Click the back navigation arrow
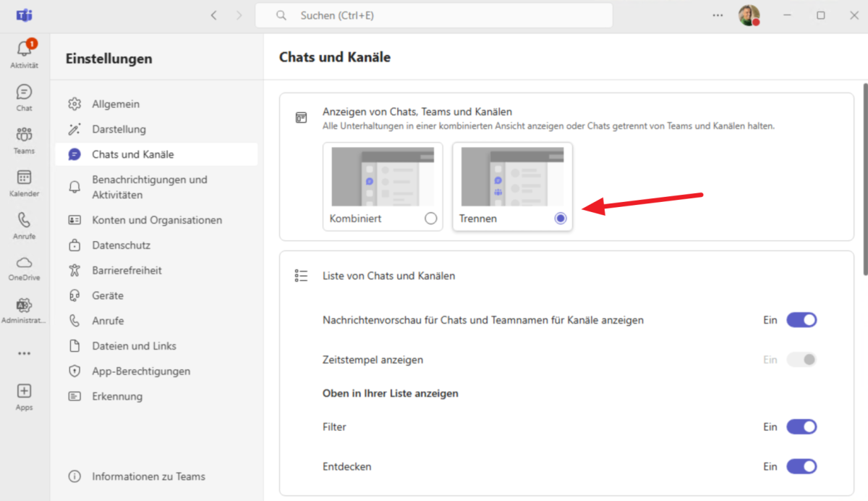The image size is (868, 501). tap(213, 15)
